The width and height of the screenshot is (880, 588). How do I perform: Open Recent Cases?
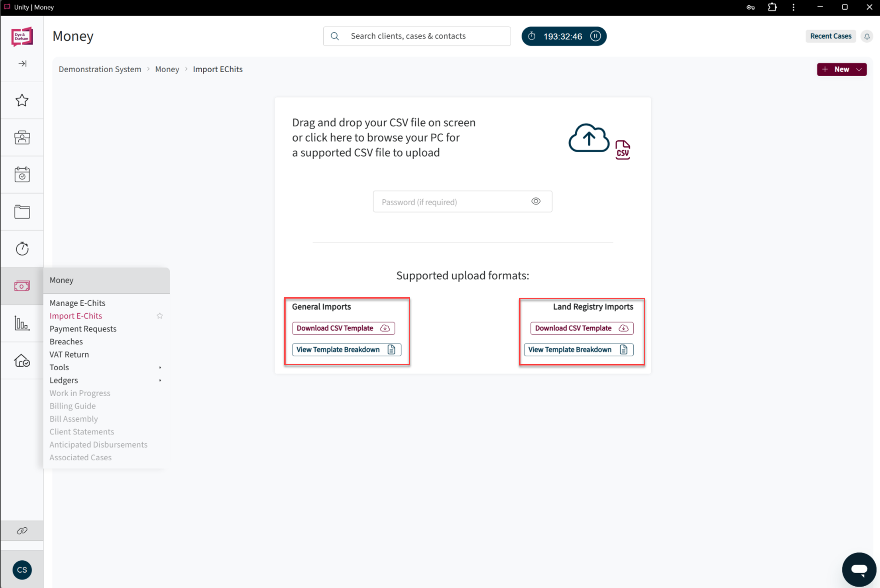(831, 36)
